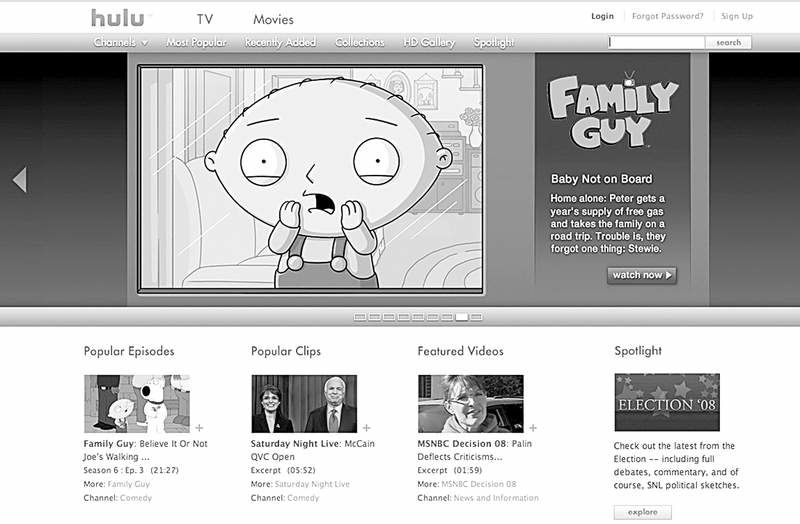The image size is (800, 524).
Task: Add MSNBC Decision 08 video with plus icon
Action: point(533,428)
